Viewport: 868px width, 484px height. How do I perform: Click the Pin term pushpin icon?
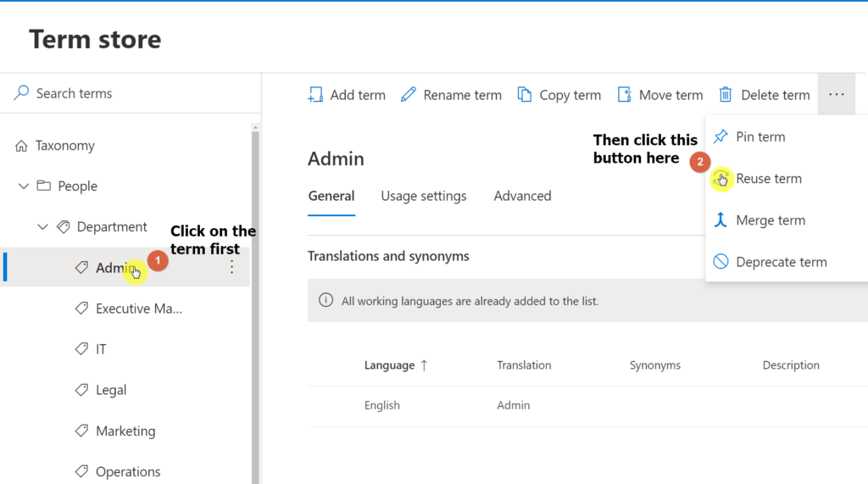pyautogui.click(x=721, y=136)
